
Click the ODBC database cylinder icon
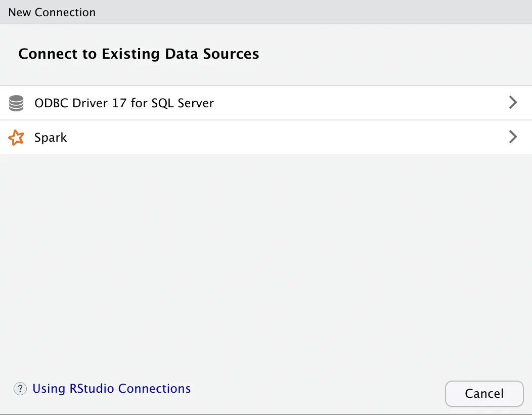pyautogui.click(x=16, y=103)
